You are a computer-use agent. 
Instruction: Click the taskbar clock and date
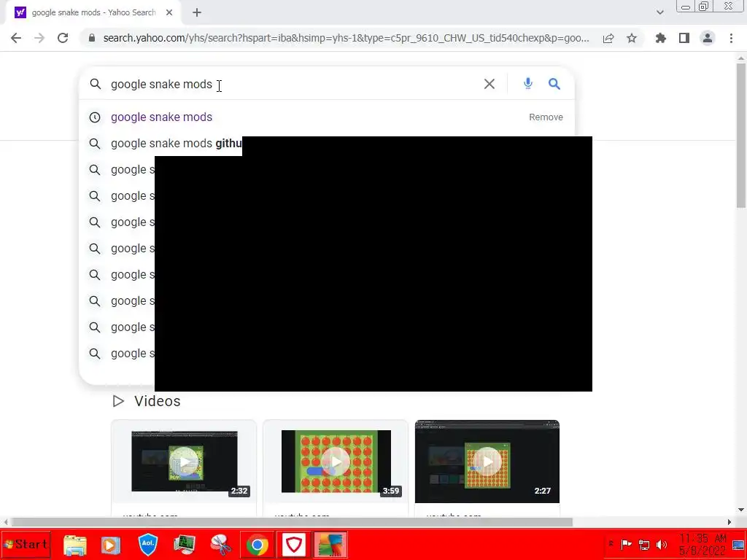(x=703, y=544)
